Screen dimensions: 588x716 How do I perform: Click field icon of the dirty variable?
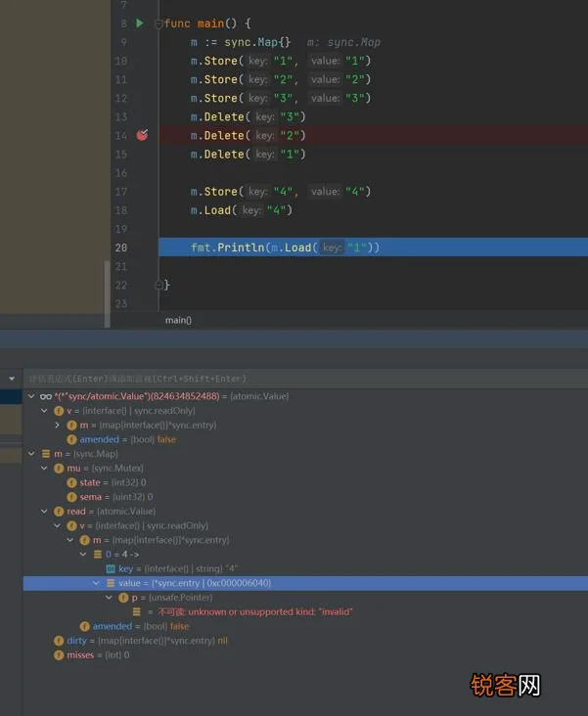click(x=59, y=641)
